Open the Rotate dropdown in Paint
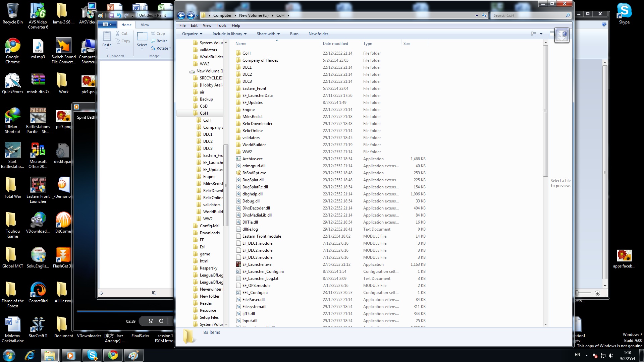The height and width of the screenshot is (362, 644). [161, 48]
